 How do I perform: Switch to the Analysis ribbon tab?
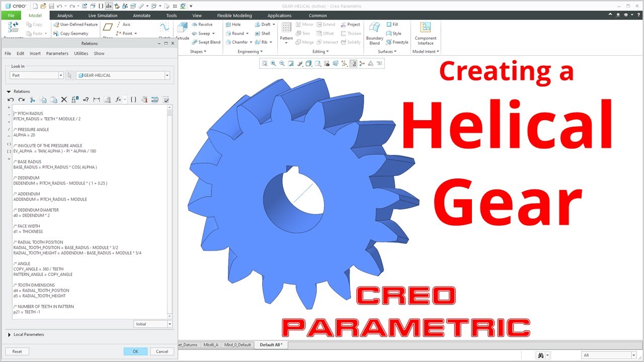[65, 16]
